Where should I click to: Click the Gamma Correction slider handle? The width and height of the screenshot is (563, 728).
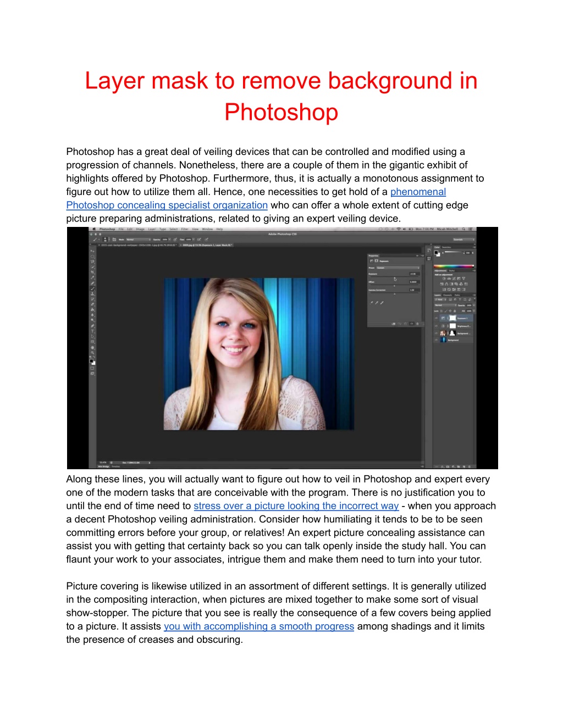[394, 293]
